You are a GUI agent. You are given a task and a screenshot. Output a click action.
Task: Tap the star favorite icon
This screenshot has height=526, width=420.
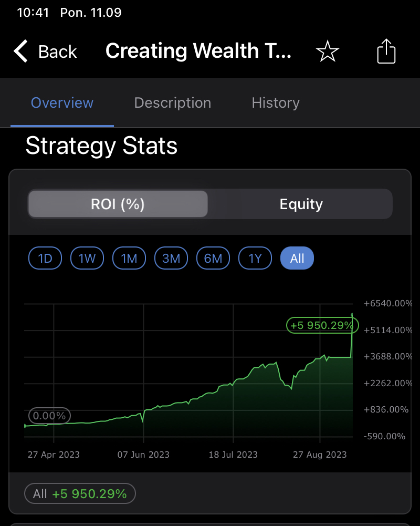point(328,51)
